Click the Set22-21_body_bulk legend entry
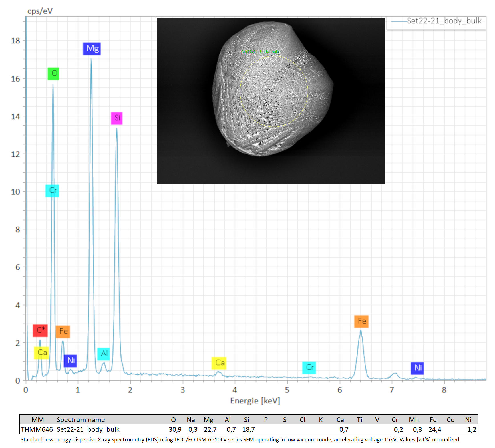Viewport: 495px width, 448px height. [x=444, y=21]
